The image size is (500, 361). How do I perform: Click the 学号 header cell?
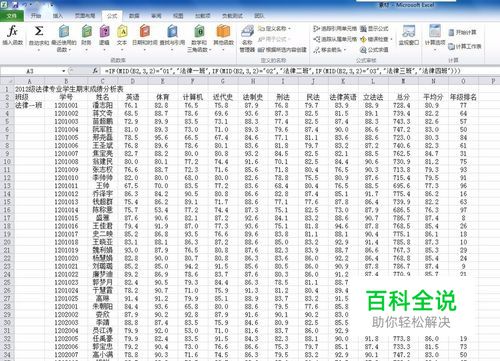(x=66, y=97)
